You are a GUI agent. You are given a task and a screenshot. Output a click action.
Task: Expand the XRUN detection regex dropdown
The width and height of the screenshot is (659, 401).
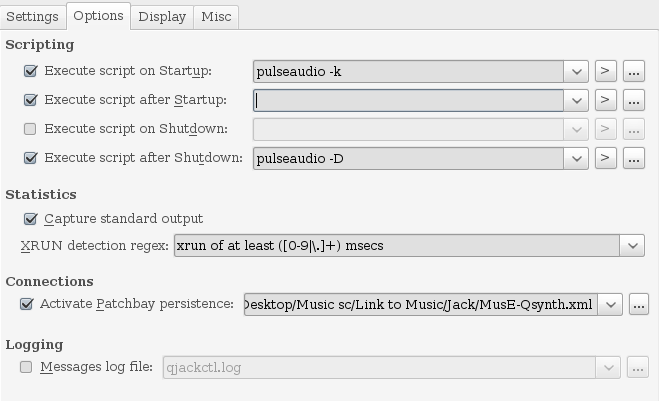[x=632, y=245]
